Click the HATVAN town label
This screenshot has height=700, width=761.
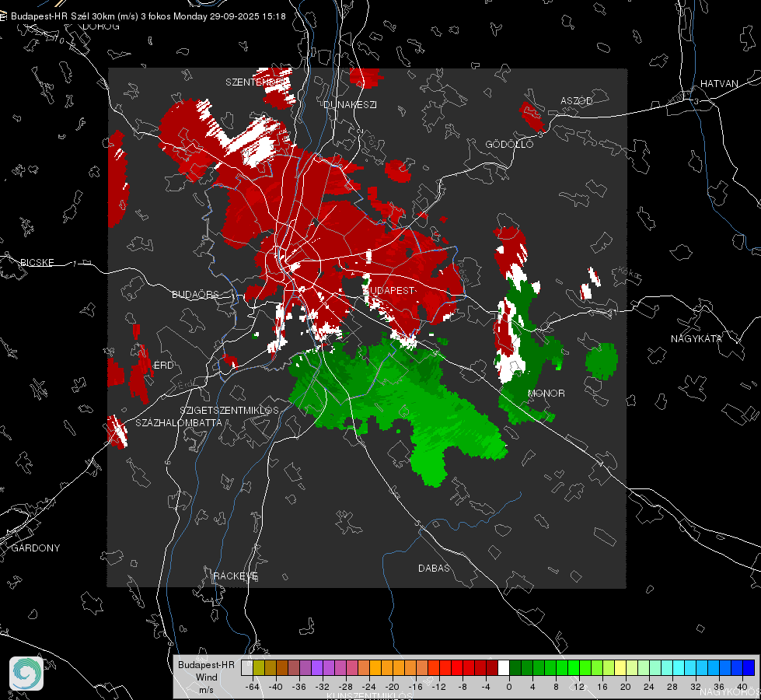coord(719,83)
